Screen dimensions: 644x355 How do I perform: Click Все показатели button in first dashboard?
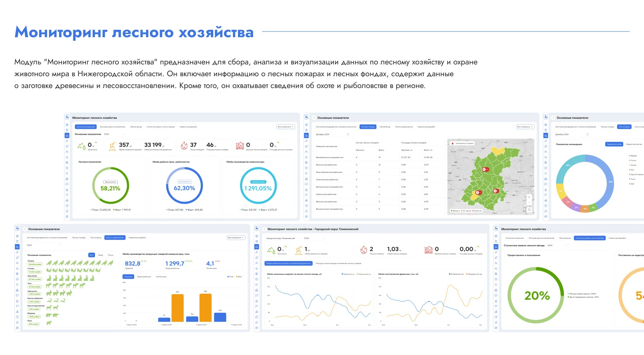pos(286,127)
